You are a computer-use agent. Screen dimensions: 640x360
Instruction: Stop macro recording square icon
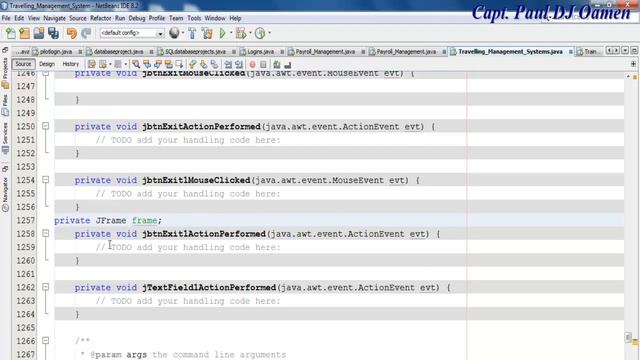point(263,64)
